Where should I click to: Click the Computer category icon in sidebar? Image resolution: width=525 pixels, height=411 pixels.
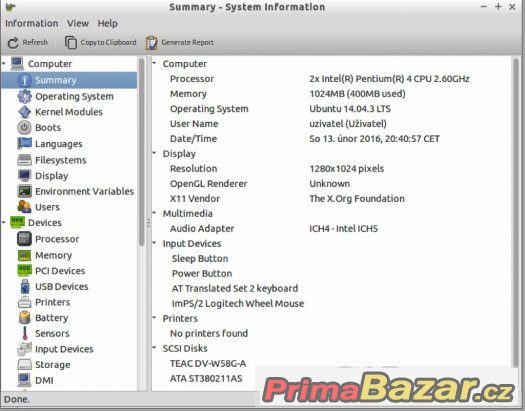pyautogui.click(x=17, y=64)
